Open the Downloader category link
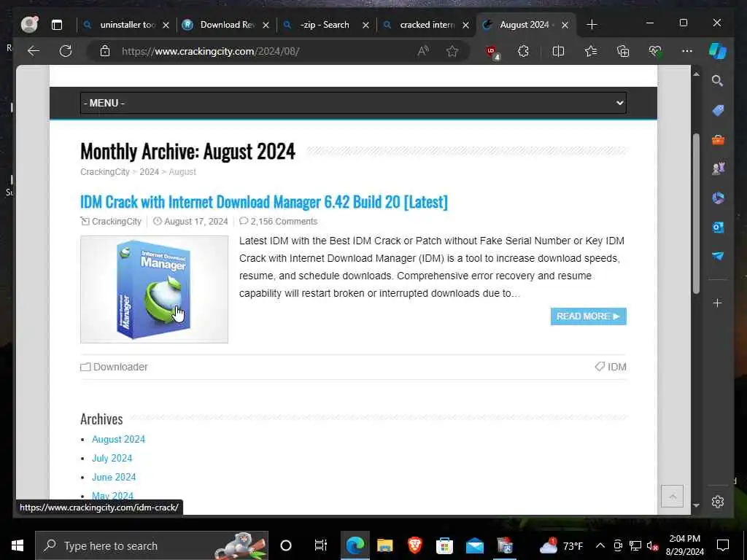The image size is (747, 560). click(120, 367)
